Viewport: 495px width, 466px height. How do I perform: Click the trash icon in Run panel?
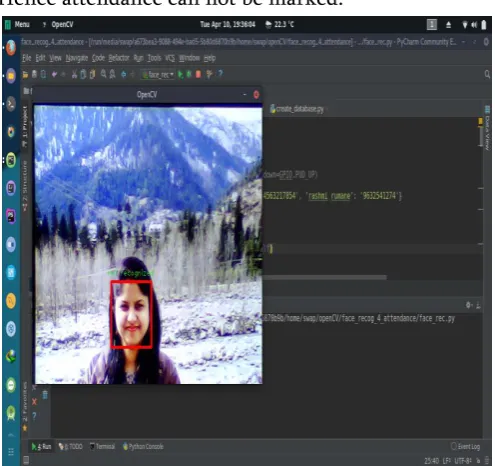click(x=45, y=395)
